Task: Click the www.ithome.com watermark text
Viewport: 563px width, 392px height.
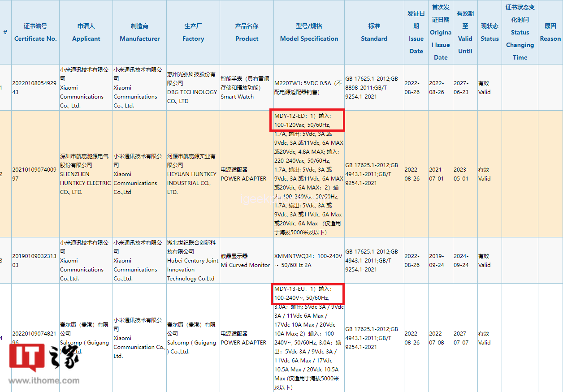Action: click(x=44, y=381)
